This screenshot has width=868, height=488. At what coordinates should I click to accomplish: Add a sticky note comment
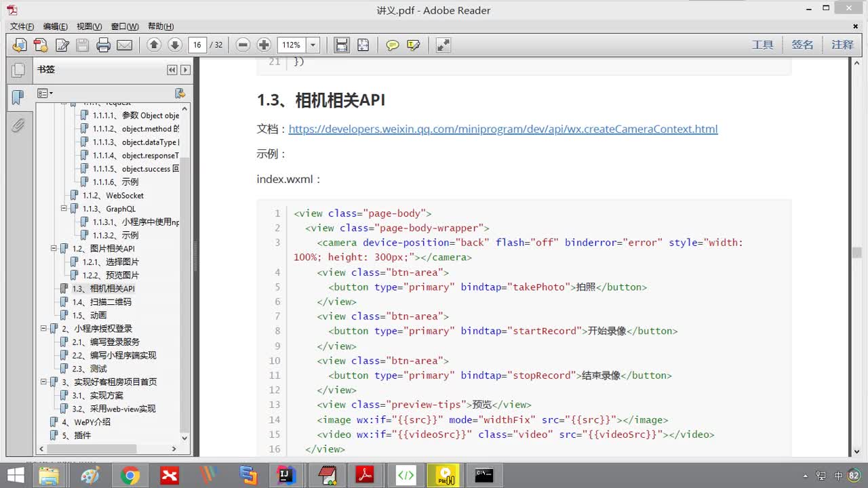coord(393,45)
